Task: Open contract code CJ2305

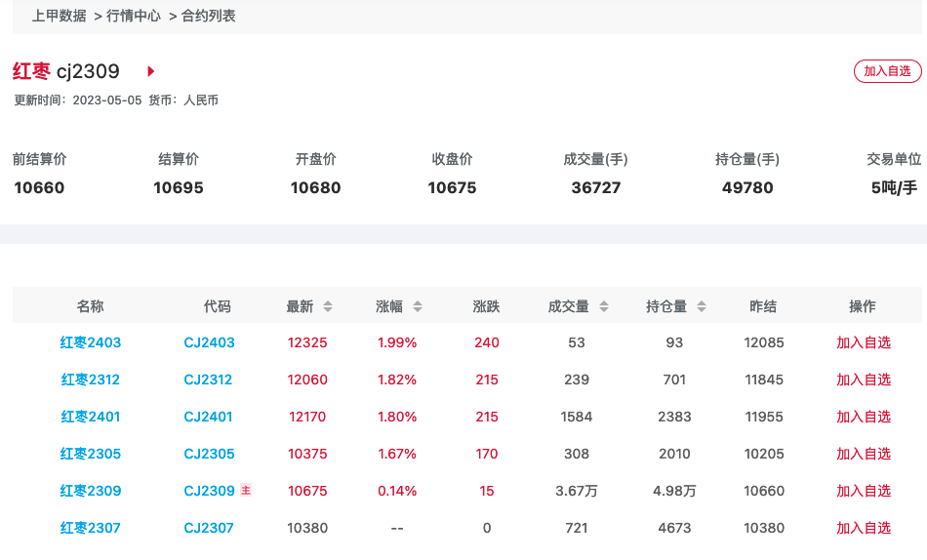Action: click(209, 454)
